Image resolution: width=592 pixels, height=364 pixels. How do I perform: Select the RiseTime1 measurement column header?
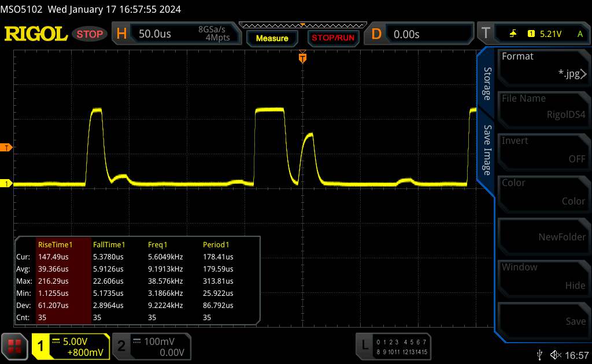(x=55, y=244)
